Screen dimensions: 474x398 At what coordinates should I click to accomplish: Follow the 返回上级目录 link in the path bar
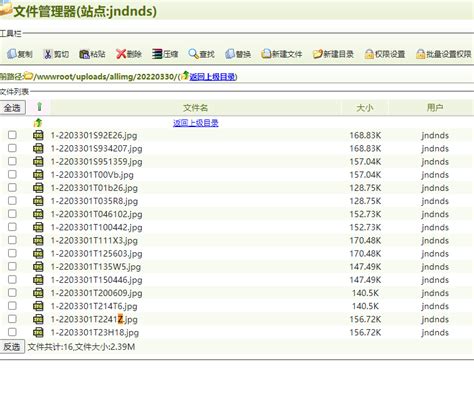point(213,77)
